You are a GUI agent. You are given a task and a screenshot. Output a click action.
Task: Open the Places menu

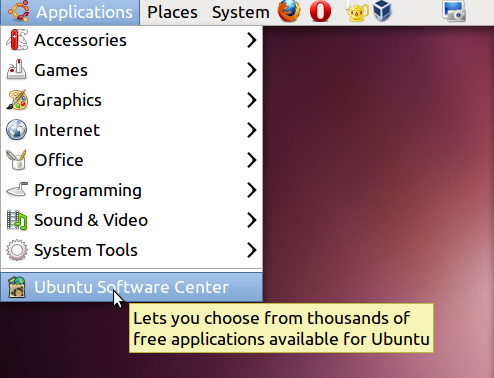click(172, 12)
